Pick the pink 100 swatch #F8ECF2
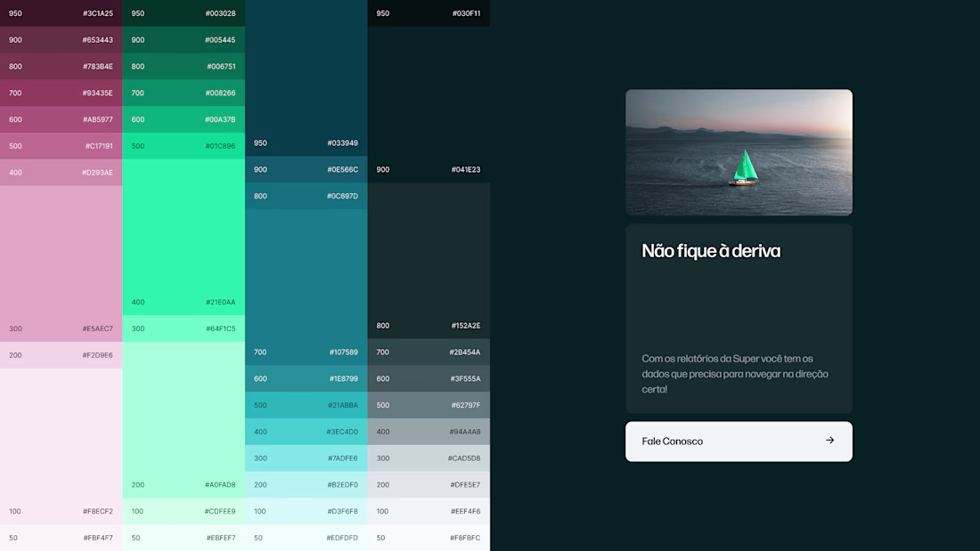The height and width of the screenshot is (551, 980). point(61,446)
